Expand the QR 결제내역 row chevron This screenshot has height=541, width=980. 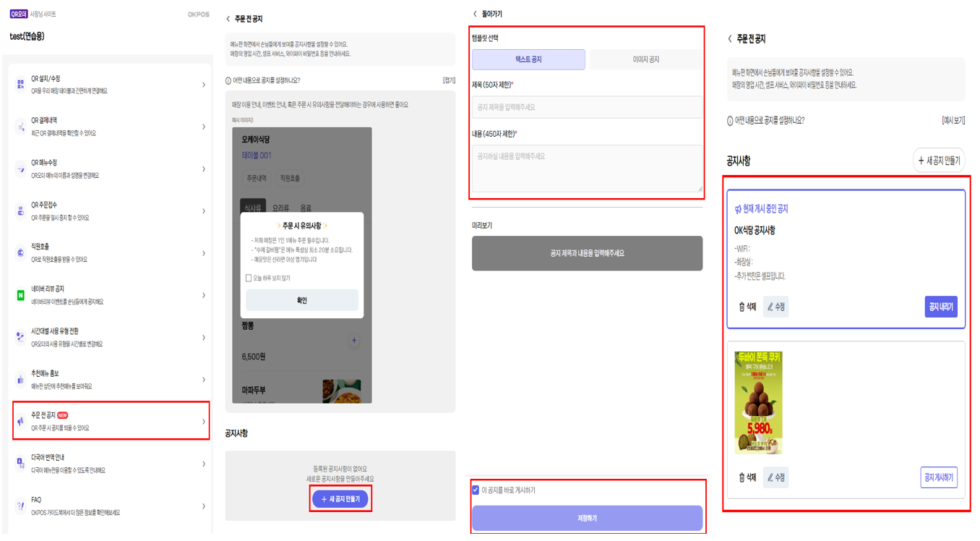pyautogui.click(x=204, y=127)
